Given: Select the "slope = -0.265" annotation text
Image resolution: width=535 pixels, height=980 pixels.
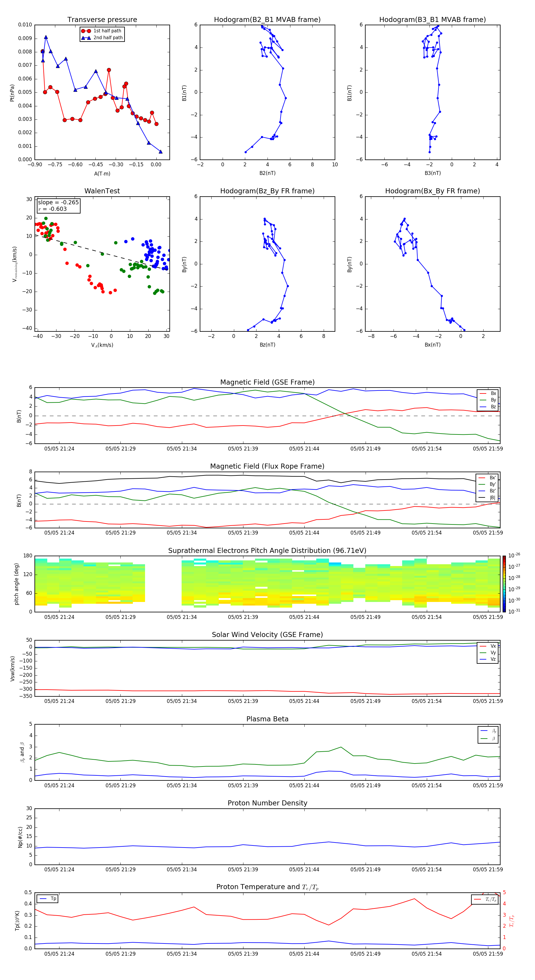Looking at the screenshot, I should (58, 203).
